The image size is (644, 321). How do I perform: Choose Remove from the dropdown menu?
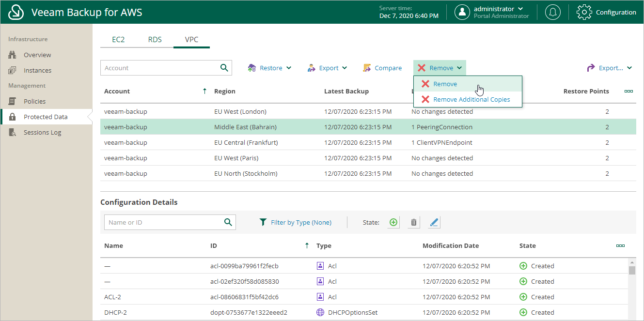pos(468,84)
